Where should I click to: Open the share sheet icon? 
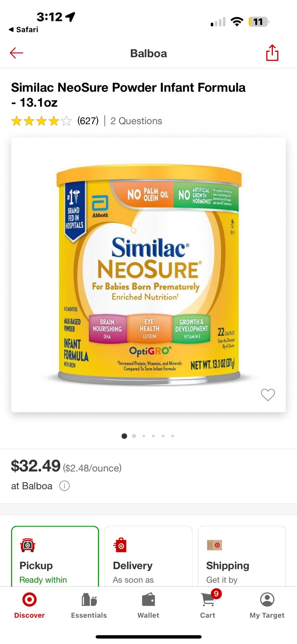coord(272,53)
